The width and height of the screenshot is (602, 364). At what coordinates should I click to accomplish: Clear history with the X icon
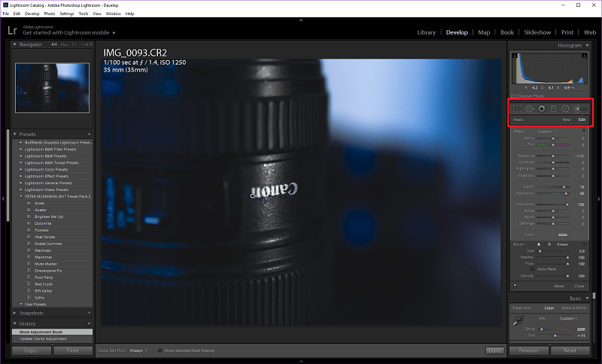click(89, 323)
